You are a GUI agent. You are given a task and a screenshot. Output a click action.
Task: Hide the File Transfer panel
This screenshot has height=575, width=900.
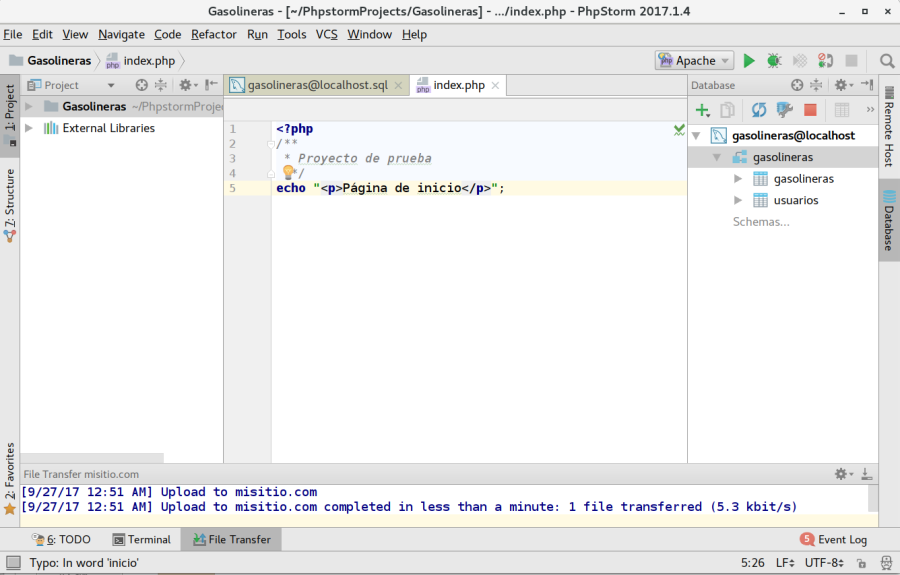point(867,474)
